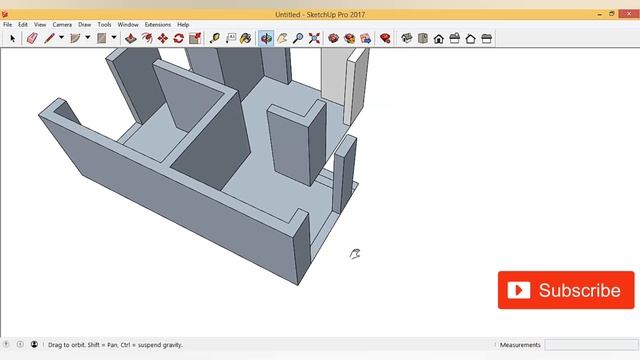Pick the Eraser tool
This screenshot has width=640, height=360.
(x=32, y=39)
